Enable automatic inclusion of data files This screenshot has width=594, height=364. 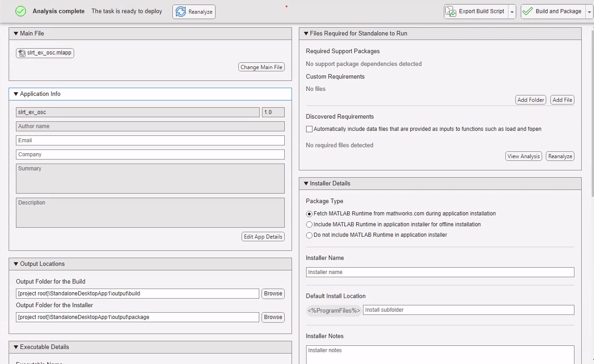coord(309,129)
